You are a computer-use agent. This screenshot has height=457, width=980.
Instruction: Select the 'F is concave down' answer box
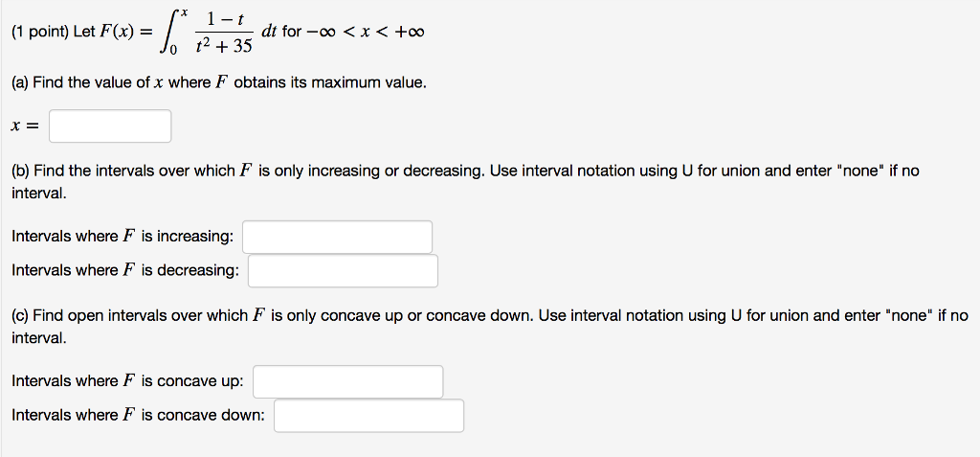368,415
